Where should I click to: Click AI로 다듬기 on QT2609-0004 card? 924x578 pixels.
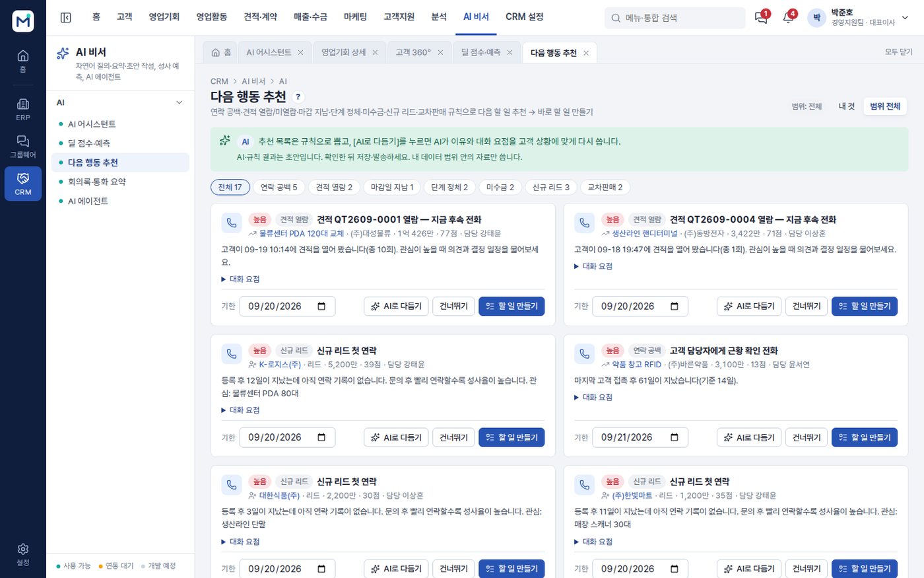coord(749,307)
